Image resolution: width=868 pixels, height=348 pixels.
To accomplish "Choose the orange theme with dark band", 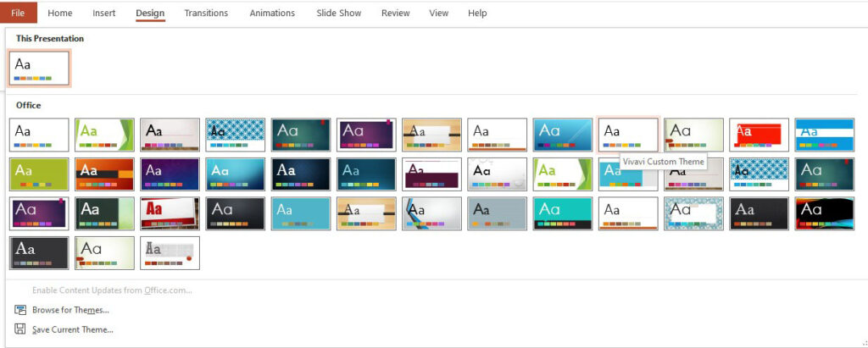I will [x=104, y=174].
